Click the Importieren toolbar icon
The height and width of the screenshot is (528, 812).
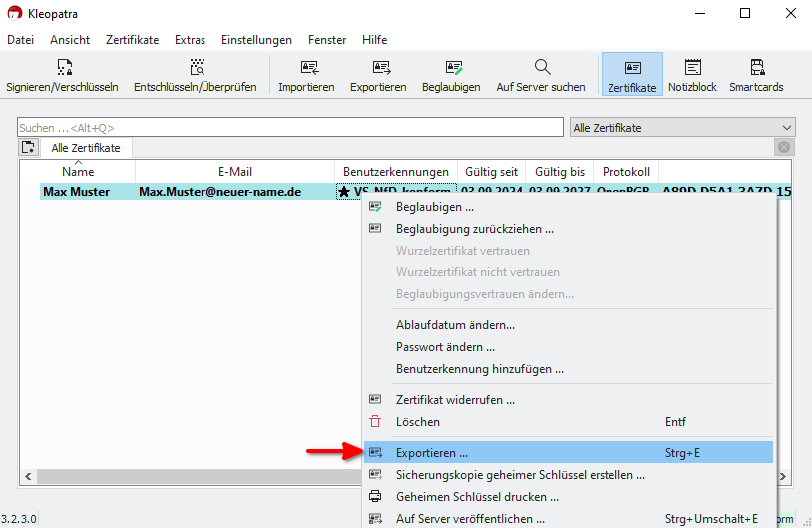309,67
